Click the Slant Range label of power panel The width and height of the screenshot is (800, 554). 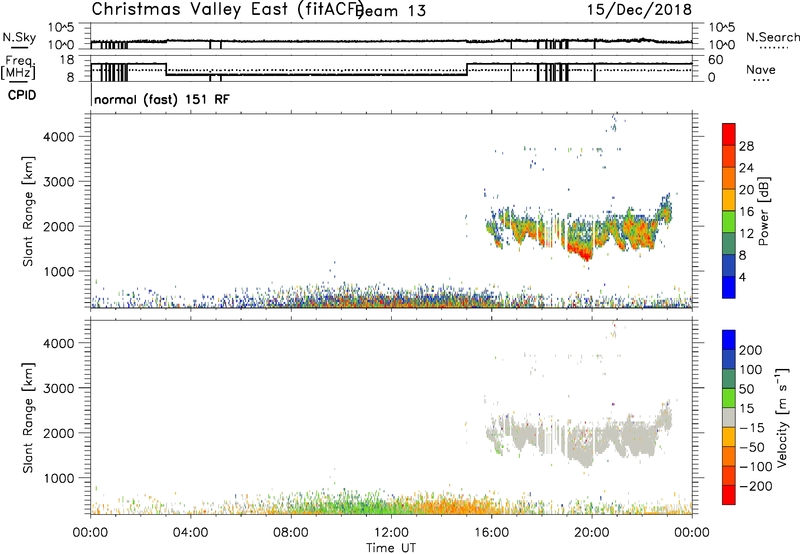[28, 211]
